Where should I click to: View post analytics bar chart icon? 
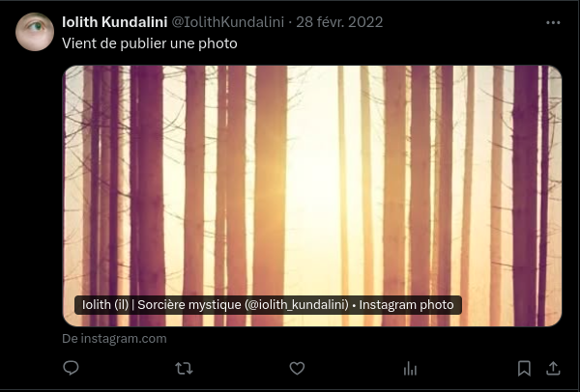point(410,369)
